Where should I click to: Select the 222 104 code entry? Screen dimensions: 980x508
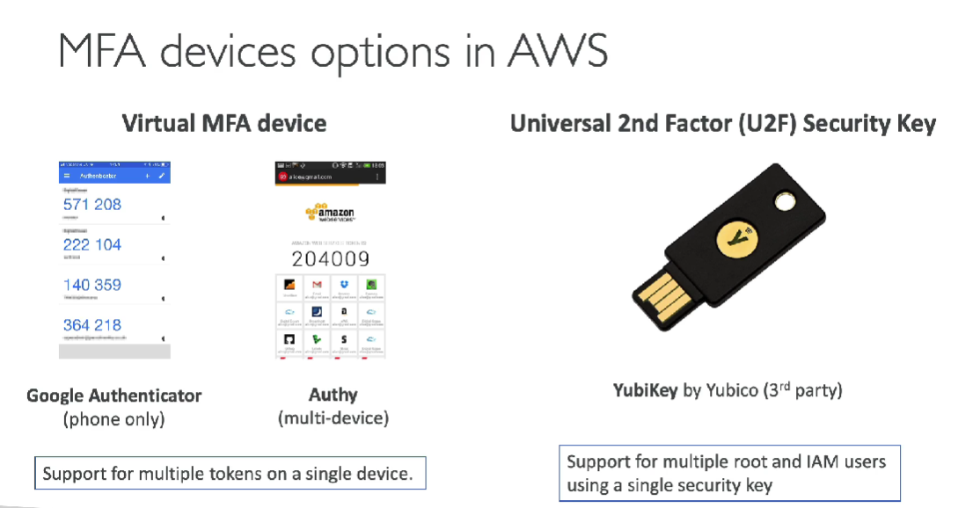[x=92, y=244]
